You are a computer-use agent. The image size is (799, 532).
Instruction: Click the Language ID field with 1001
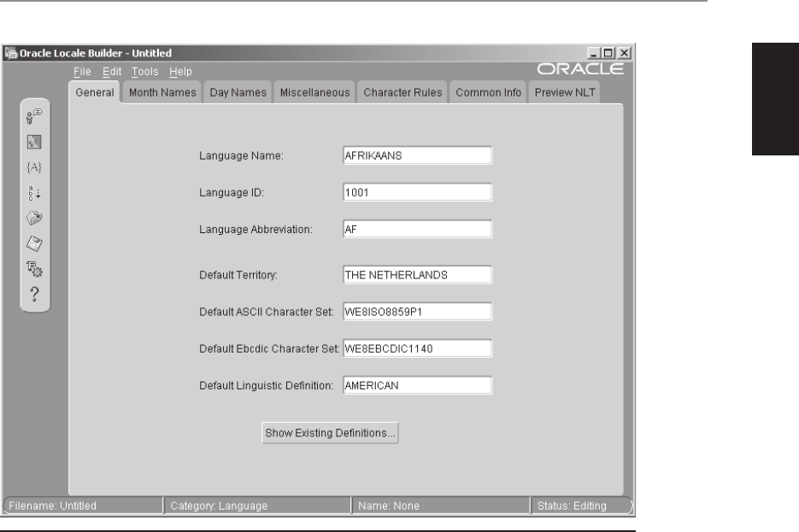(x=417, y=192)
